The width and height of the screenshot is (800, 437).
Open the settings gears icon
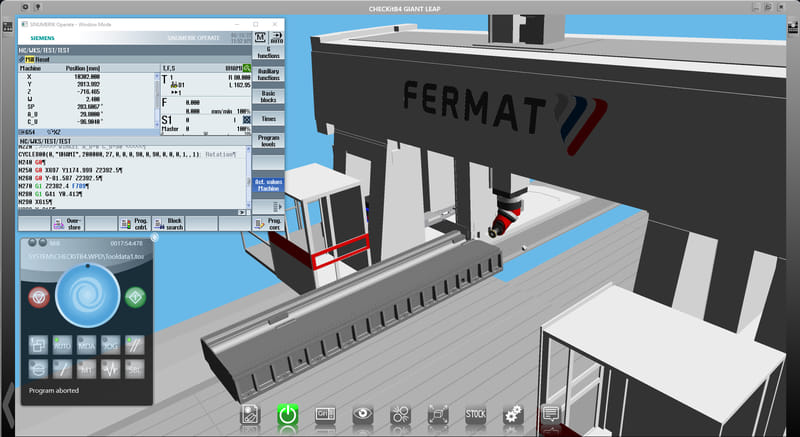pos(513,415)
